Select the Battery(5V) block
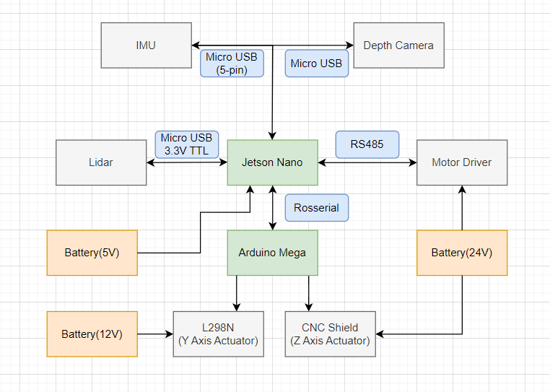Image resolution: width=550 pixels, height=392 pixels. pos(92,253)
